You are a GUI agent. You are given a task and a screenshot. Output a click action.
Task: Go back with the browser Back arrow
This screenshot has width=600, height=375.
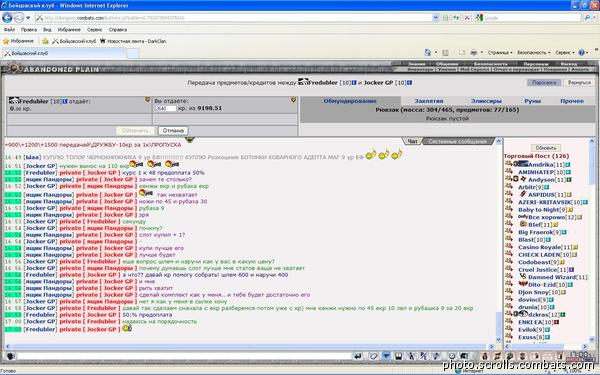click(x=7, y=18)
